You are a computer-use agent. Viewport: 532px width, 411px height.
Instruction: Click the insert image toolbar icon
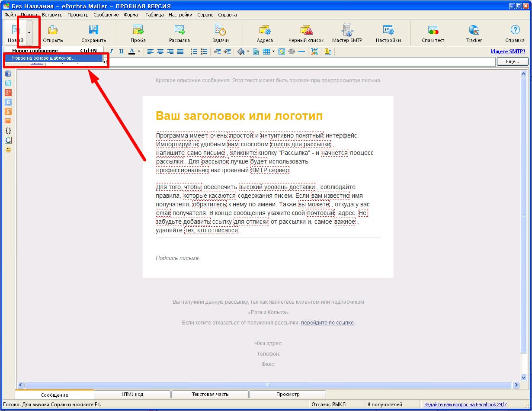(x=282, y=51)
